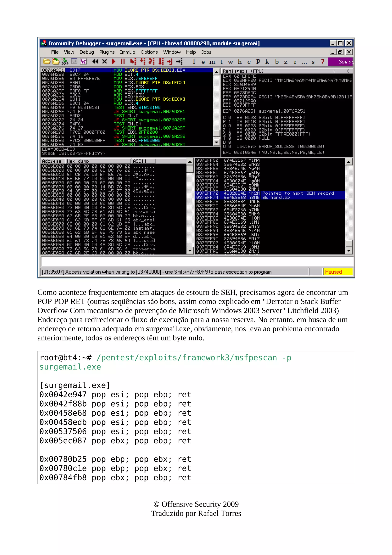Click the disassembly pane scrollbar thumb
The width and height of the screenshot is (392, 555).
216,133
